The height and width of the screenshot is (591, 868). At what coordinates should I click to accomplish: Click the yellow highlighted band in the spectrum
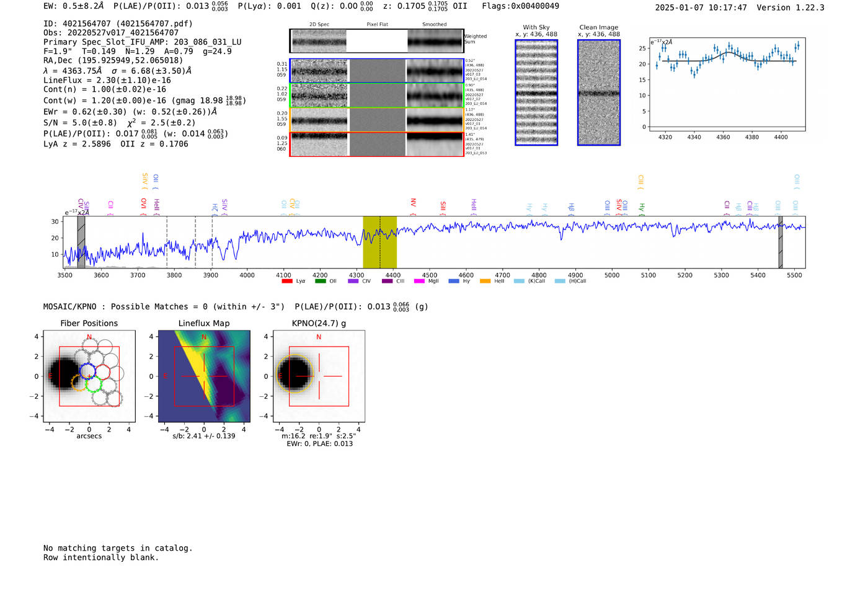point(380,242)
